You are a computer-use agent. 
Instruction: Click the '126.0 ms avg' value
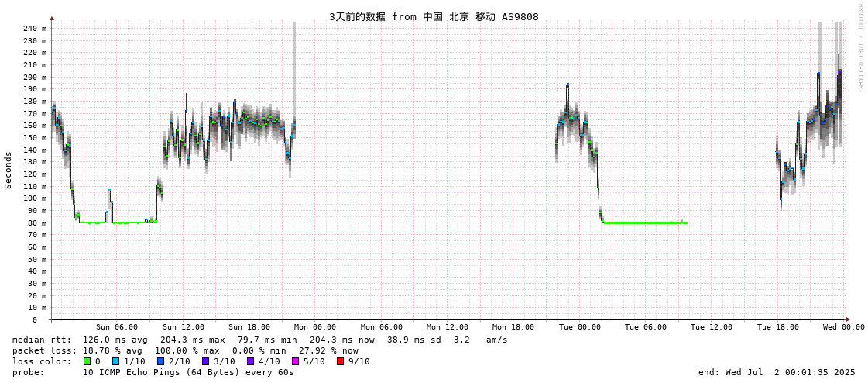point(115,340)
